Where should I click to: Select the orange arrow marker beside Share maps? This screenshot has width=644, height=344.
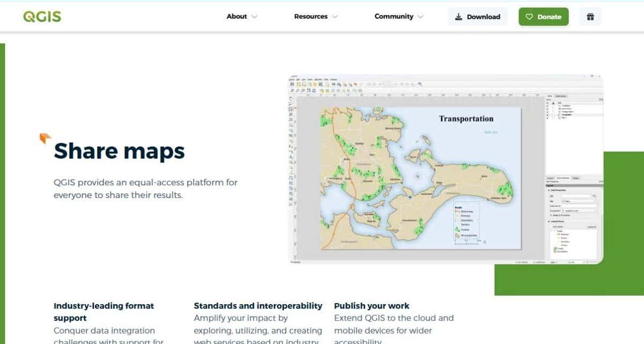(x=45, y=138)
